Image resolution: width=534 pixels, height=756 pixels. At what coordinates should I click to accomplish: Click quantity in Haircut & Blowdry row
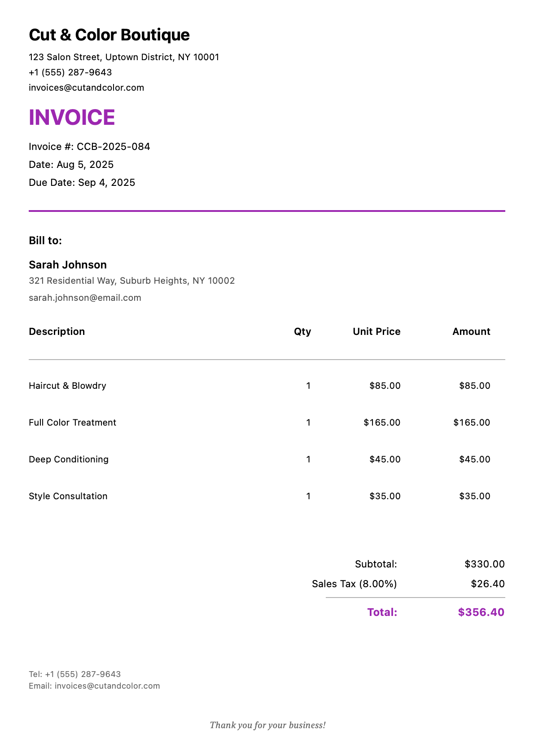(x=308, y=386)
